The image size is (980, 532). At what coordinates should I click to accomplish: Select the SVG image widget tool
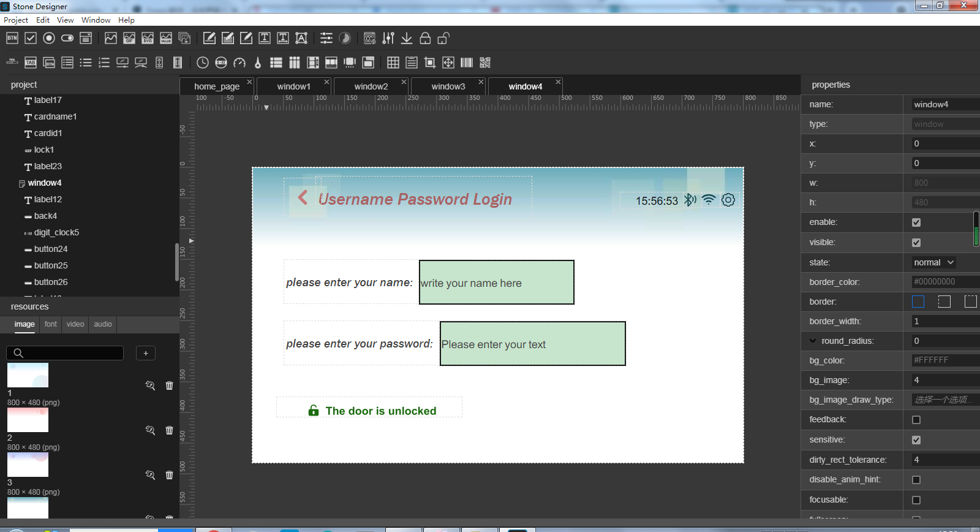(x=148, y=38)
